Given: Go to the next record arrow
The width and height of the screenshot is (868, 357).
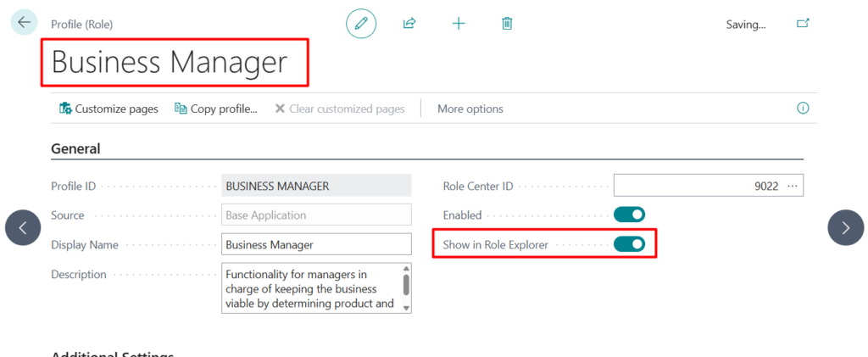Looking at the screenshot, I should pos(845,227).
